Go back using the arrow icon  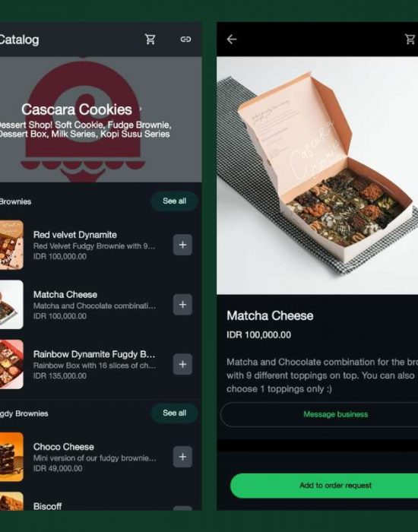(x=232, y=40)
